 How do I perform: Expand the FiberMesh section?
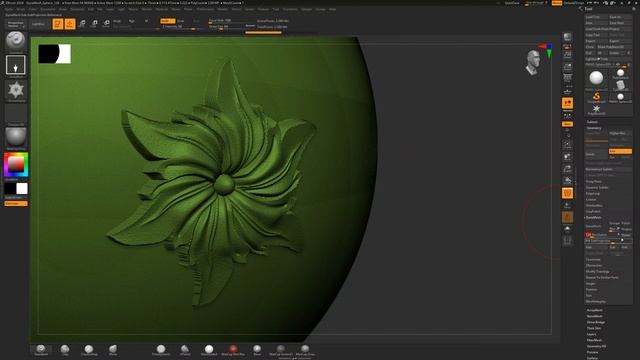tap(594, 340)
